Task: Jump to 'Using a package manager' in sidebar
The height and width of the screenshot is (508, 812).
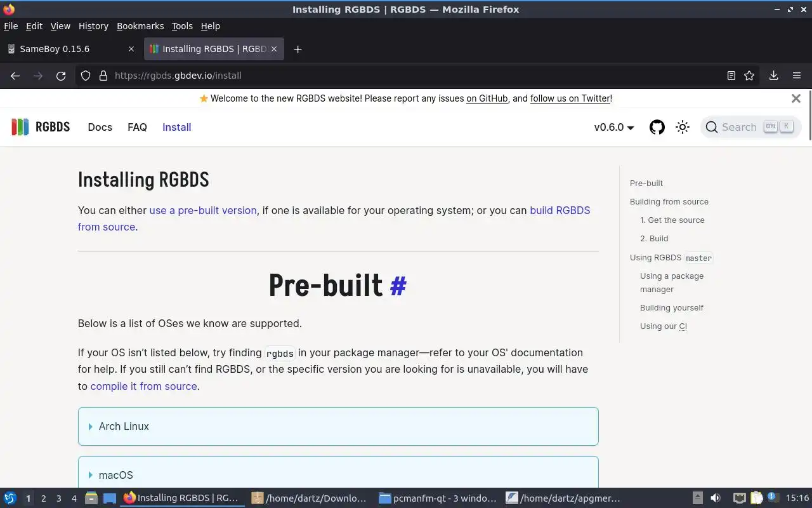Action: coord(672,283)
